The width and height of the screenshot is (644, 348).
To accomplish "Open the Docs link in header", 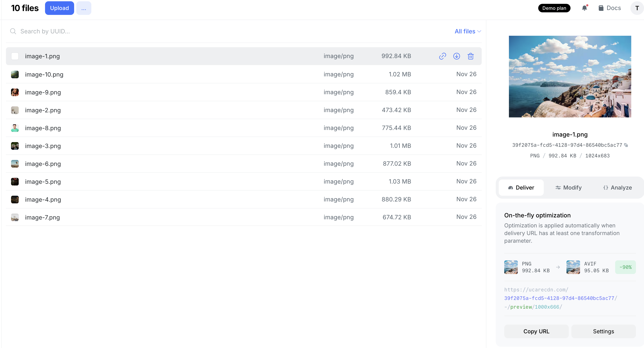I will point(610,8).
